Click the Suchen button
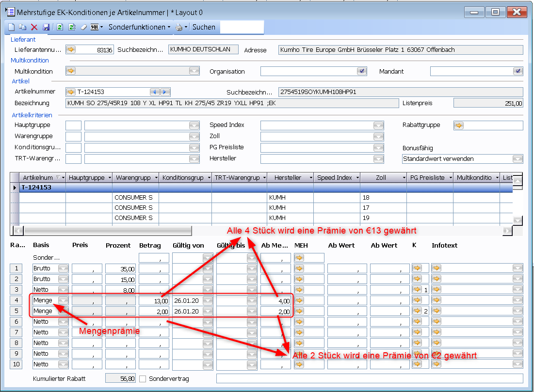This screenshot has height=392, width=534. [204, 28]
